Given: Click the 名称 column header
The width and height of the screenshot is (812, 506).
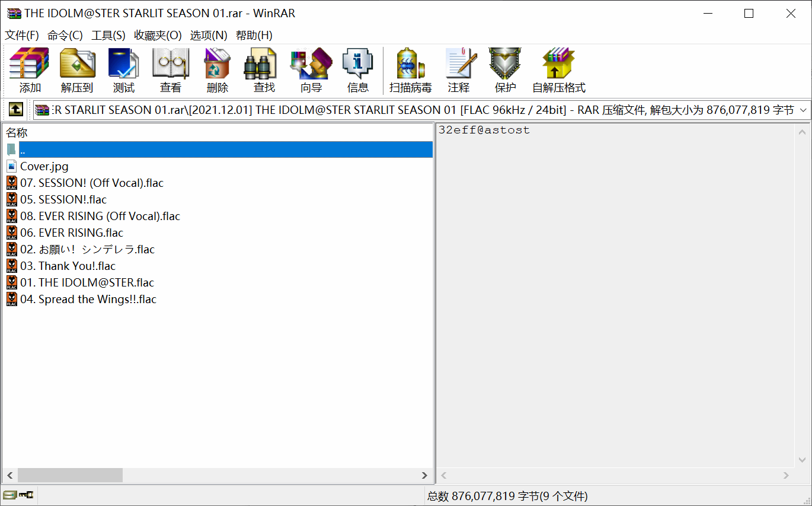Looking at the screenshot, I should 17,133.
